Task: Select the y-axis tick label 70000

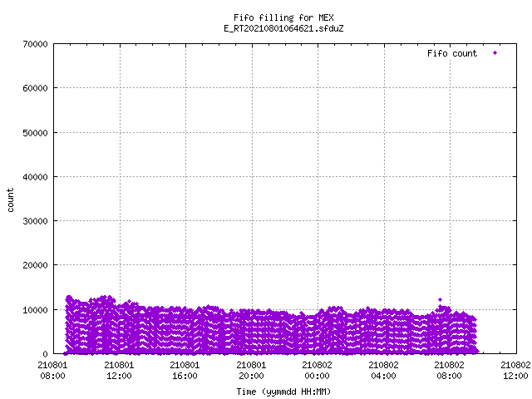Action: 35,44
